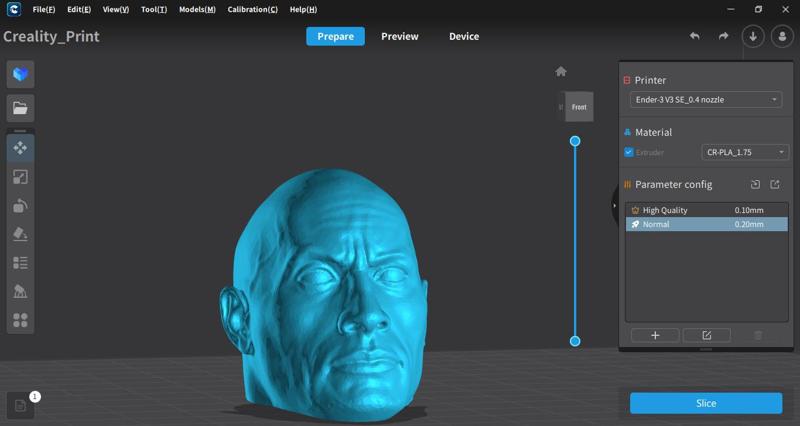Collapse the right panel with the arrow handle
This screenshot has width=800, height=426.
(x=614, y=206)
